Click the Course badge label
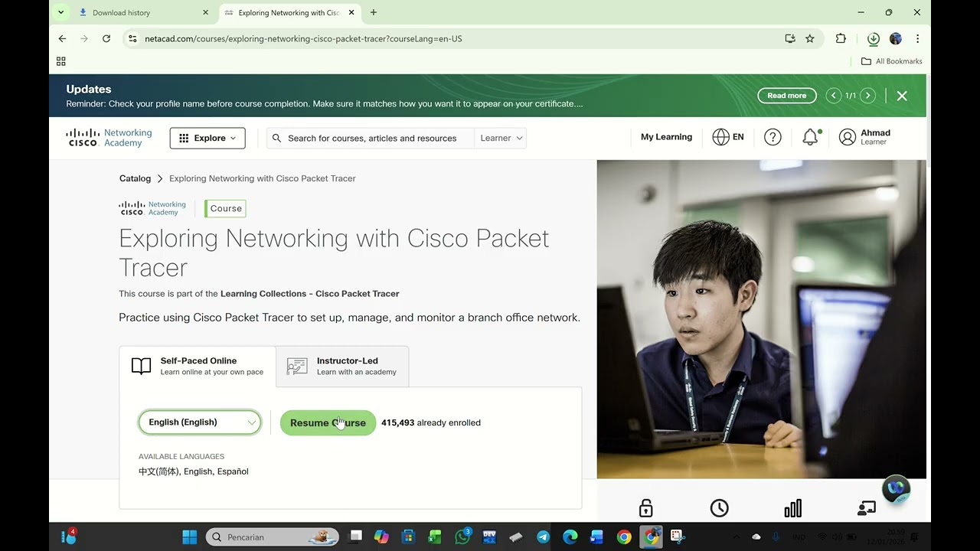Viewport: 980px width, 551px height. click(226, 208)
